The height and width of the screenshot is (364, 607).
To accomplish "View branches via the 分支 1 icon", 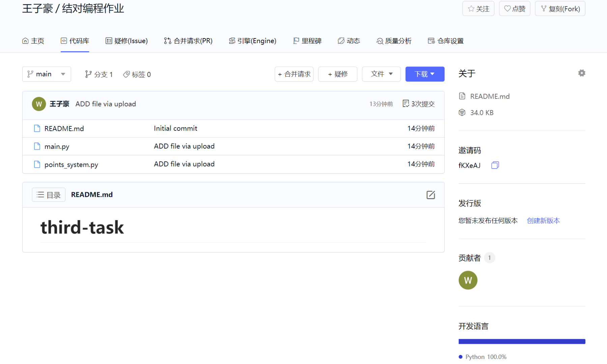I will (88, 74).
